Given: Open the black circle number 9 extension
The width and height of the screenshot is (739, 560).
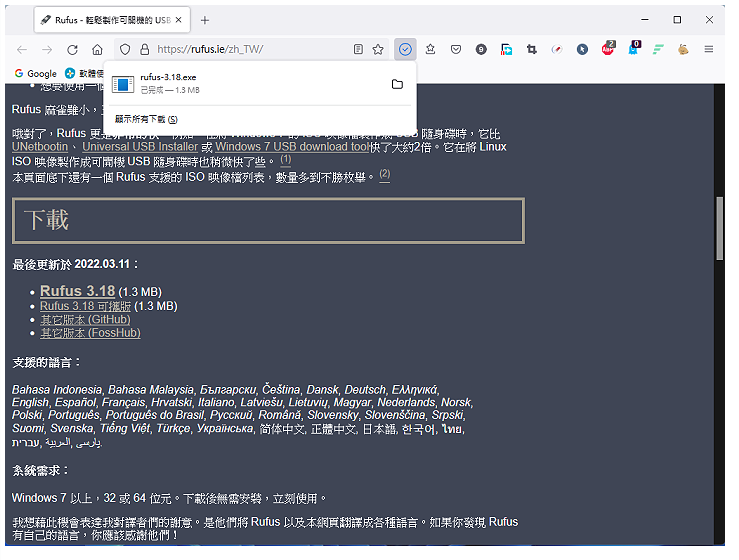Looking at the screenshot, I should (x=481, y=49).
